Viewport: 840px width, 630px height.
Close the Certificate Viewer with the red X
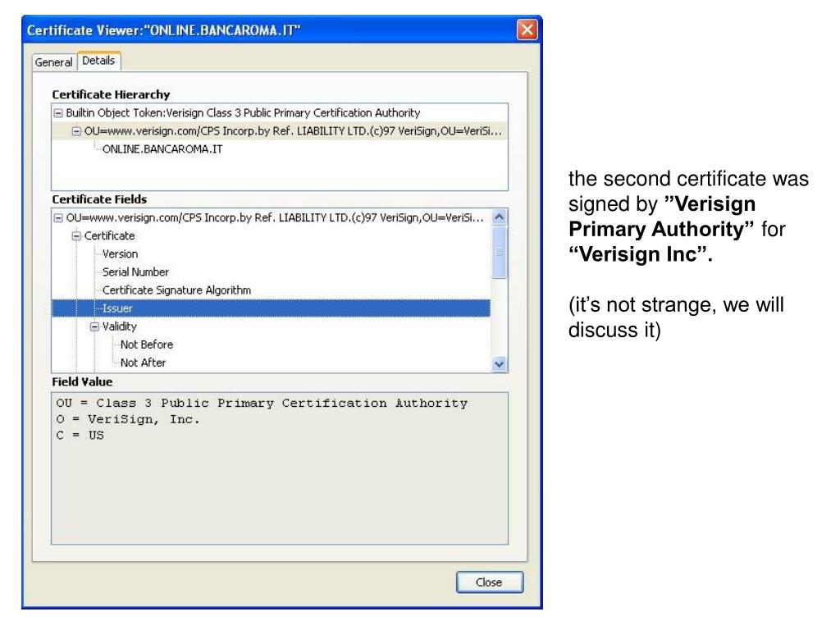[527, 30]
